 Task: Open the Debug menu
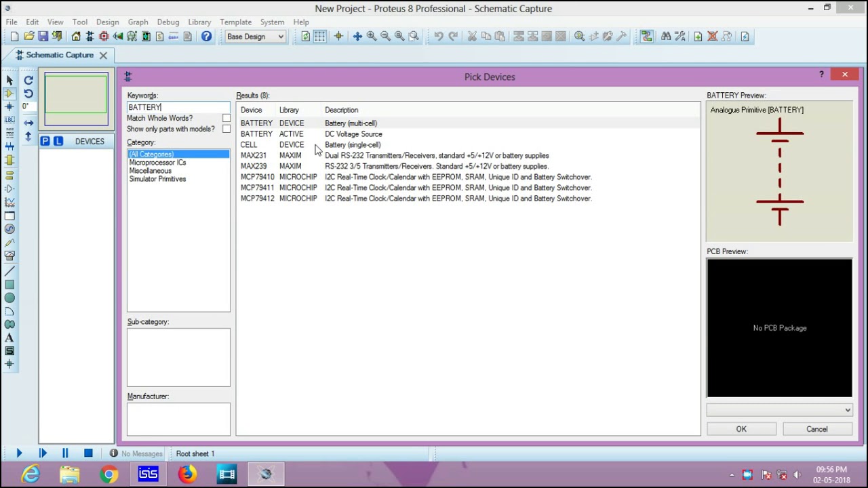(168, 22)
